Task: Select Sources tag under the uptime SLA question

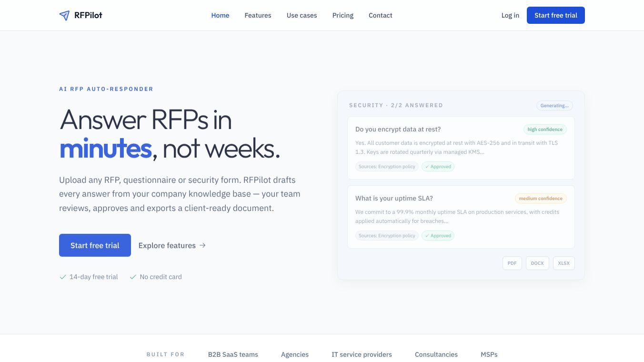Action: click(x=387, y=236)
